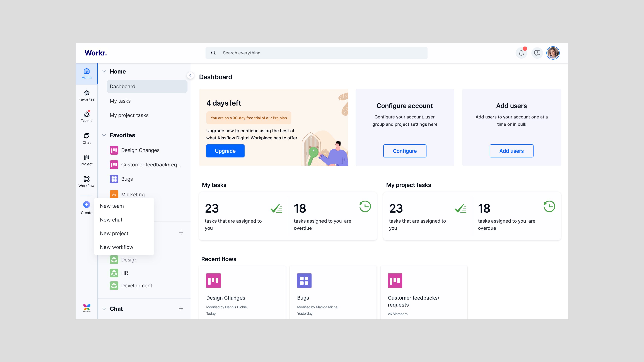Open the Teams icon in left rail
The image size is (644, 362).
87,114
